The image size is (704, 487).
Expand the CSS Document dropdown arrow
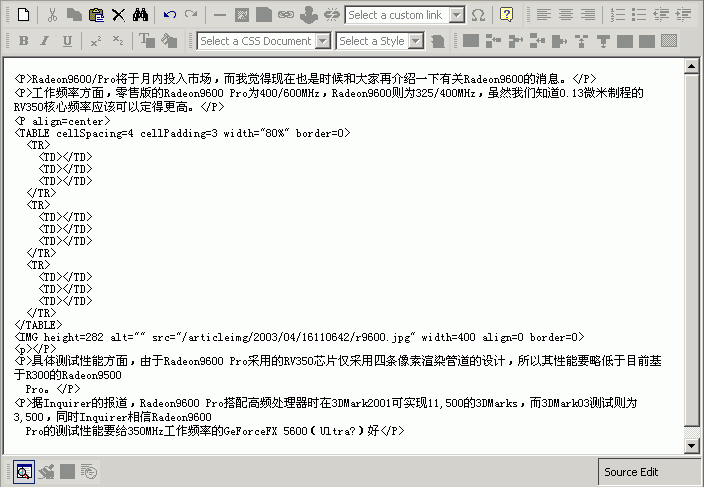pos(322,41)
